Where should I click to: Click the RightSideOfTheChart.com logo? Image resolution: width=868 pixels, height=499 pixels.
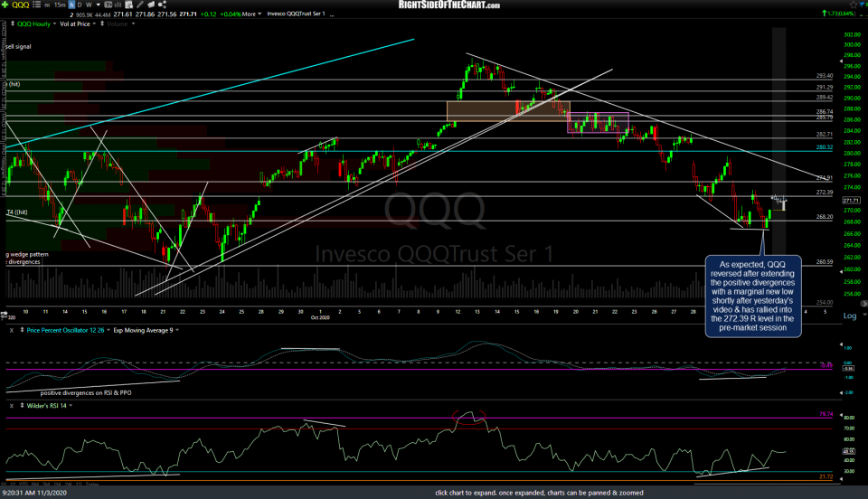point(449,5)
